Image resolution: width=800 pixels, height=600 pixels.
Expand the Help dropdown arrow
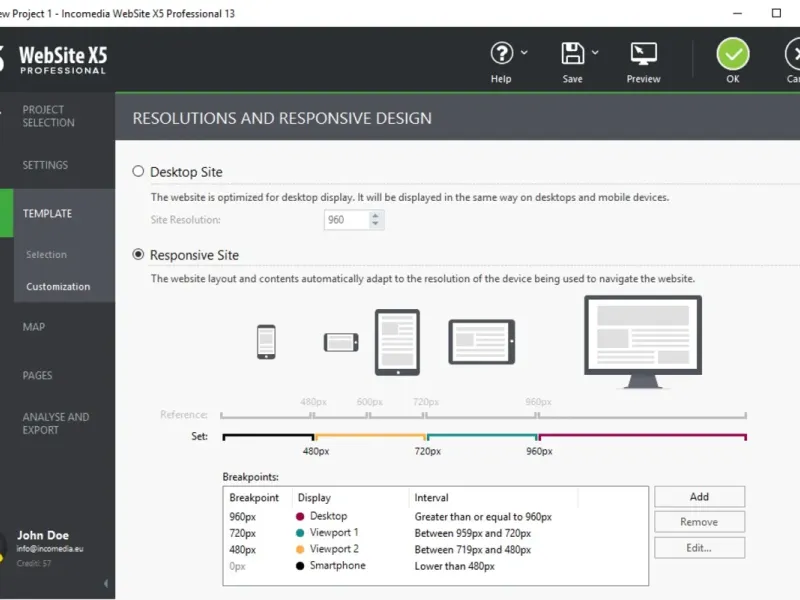(x=524, y=52)
